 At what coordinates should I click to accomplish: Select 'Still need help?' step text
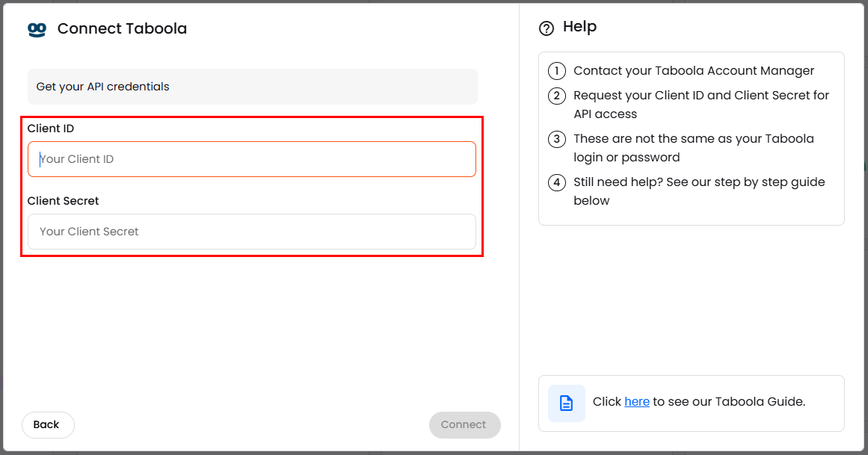click(698, 182)
